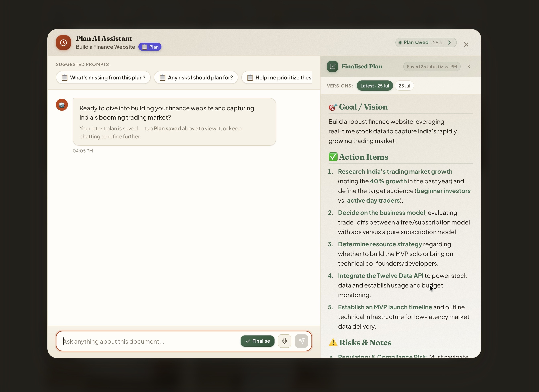Choose "What's missing from this plan?" prompt

point(103,78)
